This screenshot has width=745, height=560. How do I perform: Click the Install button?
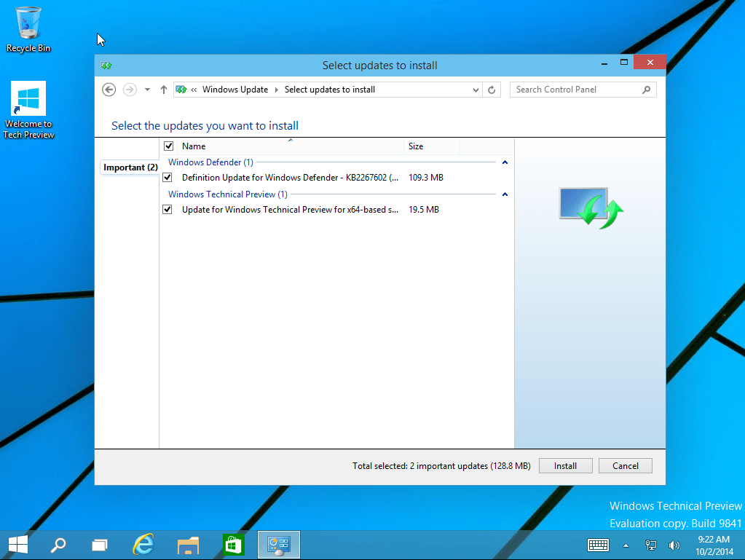565,466
